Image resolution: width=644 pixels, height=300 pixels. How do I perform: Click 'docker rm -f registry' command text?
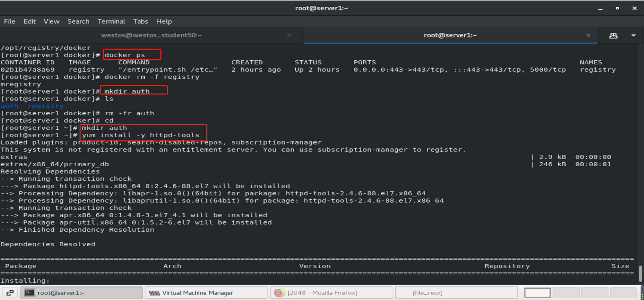click(152, 77)
